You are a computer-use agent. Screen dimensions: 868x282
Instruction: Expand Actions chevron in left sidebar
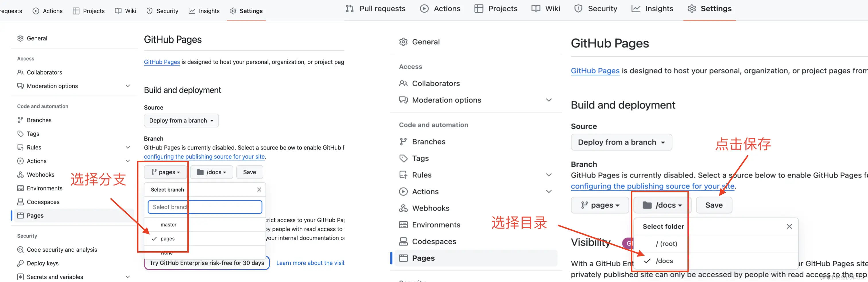pos(128,161)
